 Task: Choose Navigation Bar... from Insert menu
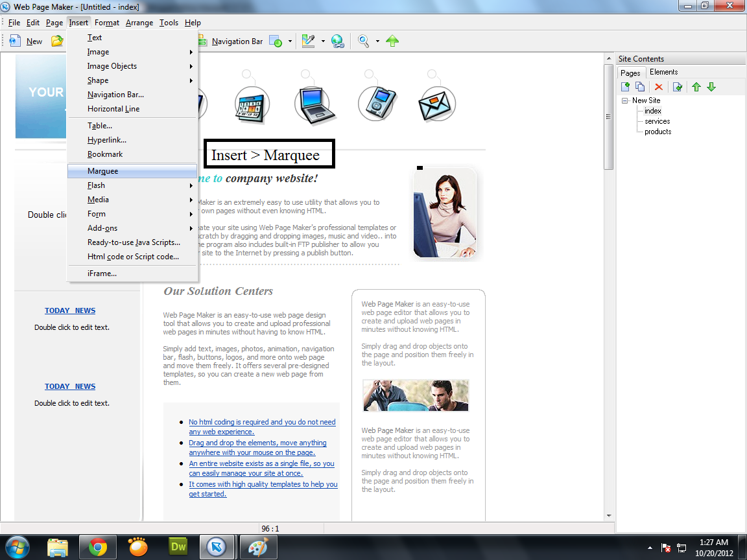pos(132,95)
